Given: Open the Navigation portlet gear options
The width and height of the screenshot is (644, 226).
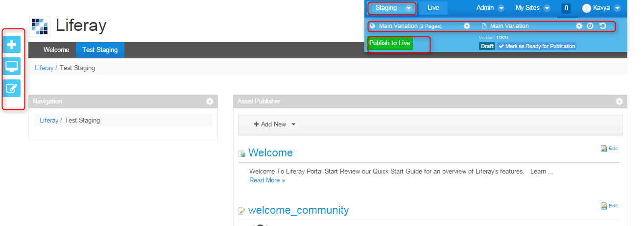Looking at the screenshot, I should click(x=210, y=101).
